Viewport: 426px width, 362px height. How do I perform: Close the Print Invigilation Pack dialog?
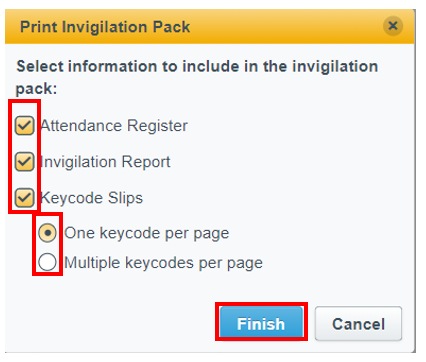pos(393,26)
